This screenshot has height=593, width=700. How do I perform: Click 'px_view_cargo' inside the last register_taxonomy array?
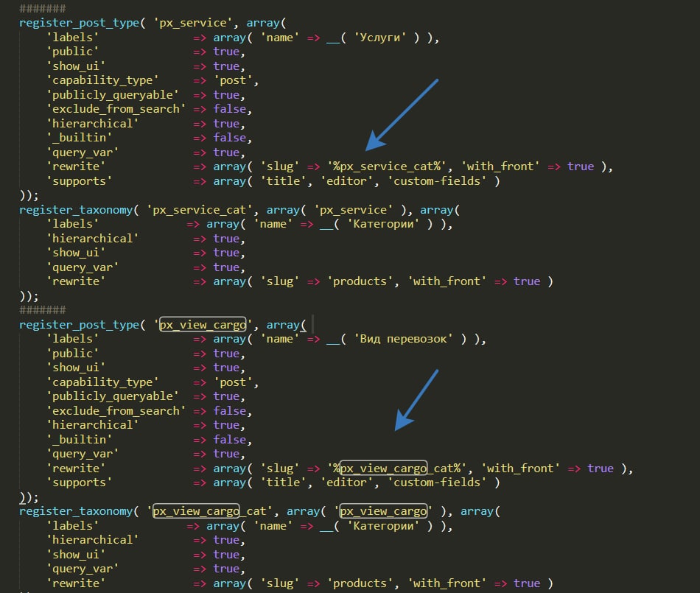(x=383, y=511)
